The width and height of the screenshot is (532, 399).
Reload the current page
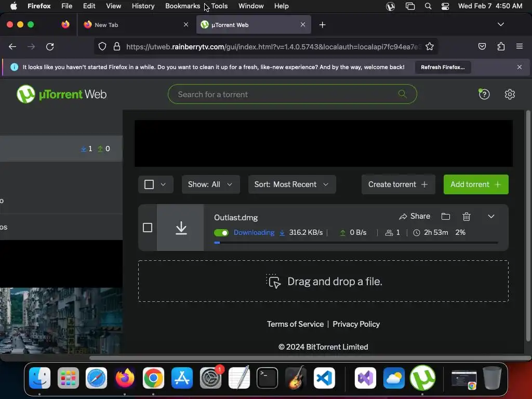point(50,46)
